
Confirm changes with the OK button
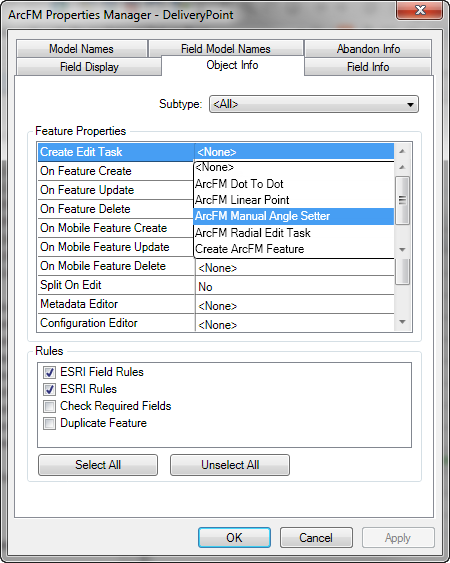click(x=234, y=538)
